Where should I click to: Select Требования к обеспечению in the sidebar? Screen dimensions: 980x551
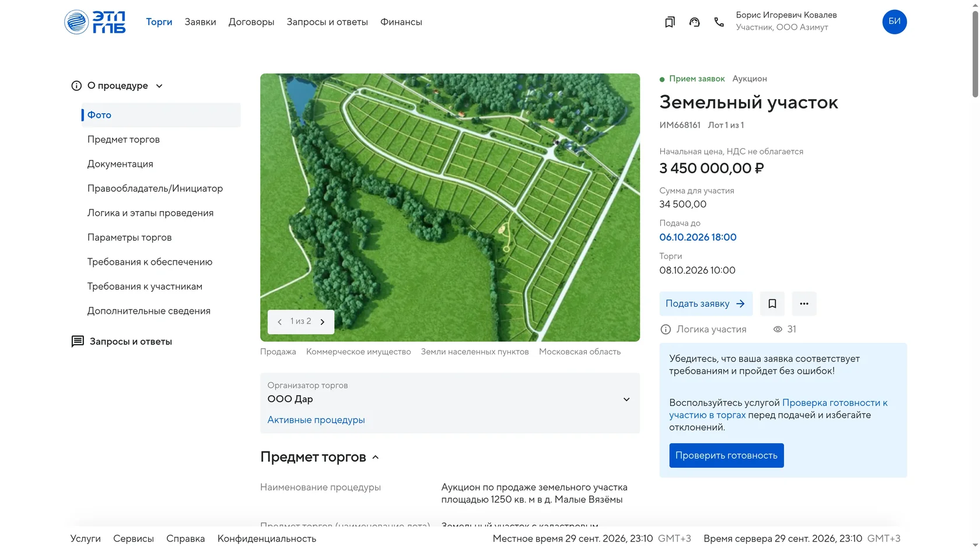click(x=150, y=262)
